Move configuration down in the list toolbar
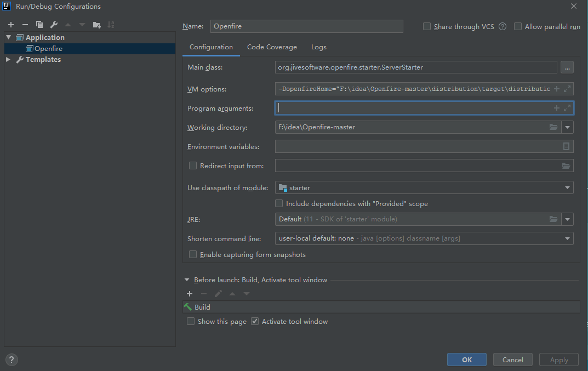This screenshot has width=588, height=371. (x=82, y=25)
